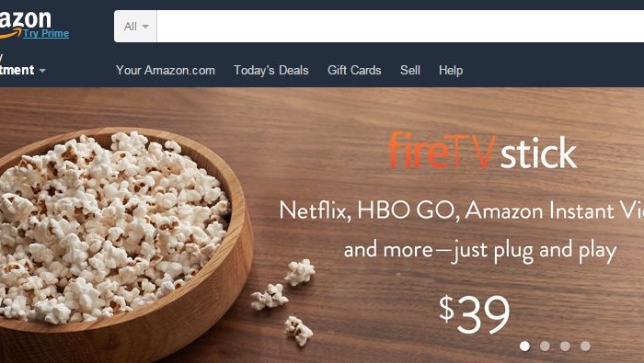Open Your Amazon.com
The width and height of the screenshot is (644, 363).
[x=165, y=70]
